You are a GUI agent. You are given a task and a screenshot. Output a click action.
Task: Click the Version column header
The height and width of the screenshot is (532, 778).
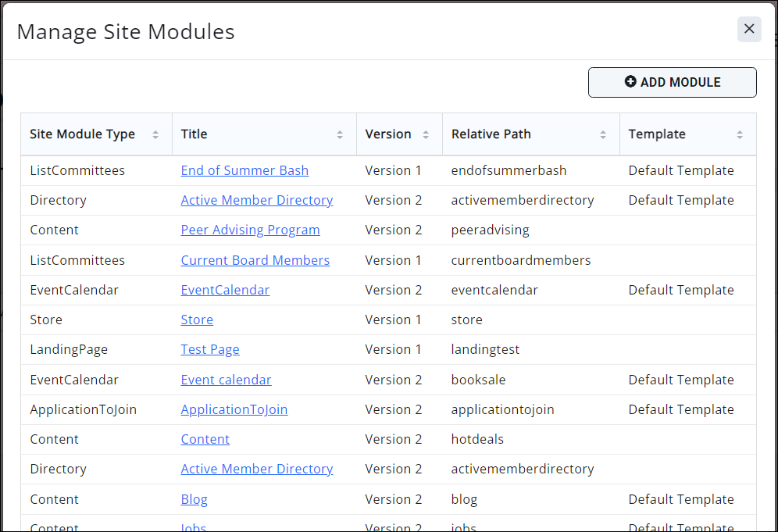388,134
